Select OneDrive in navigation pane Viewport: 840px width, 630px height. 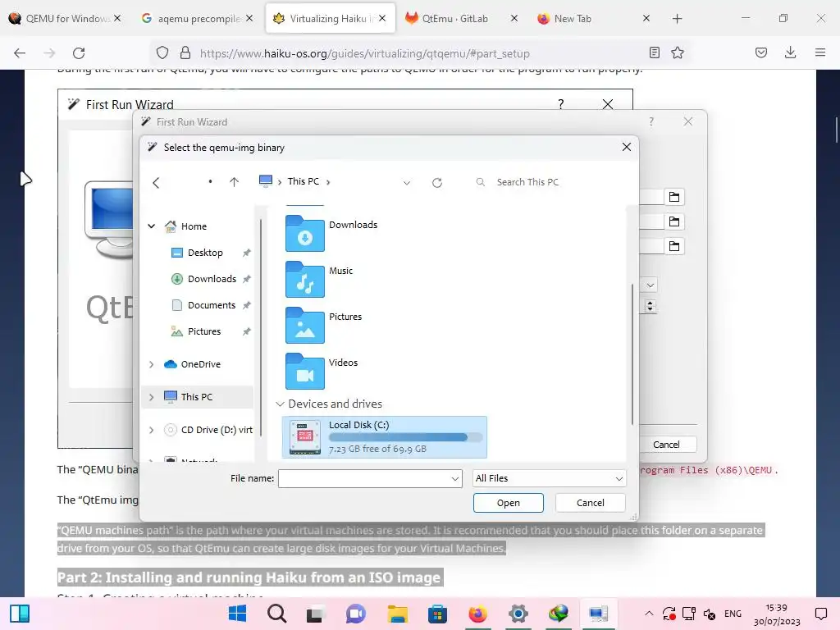coord(200,364)
